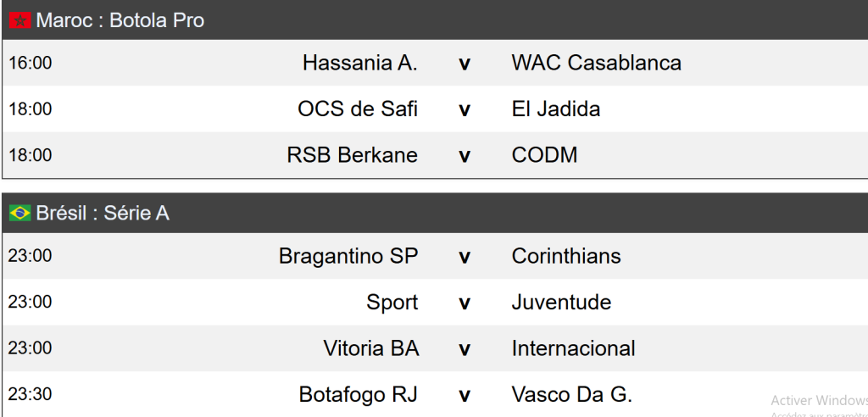The image size is (868, 417).
Task: Click Internacional team name
Action: pyautogui.click(x=573, y=348)
